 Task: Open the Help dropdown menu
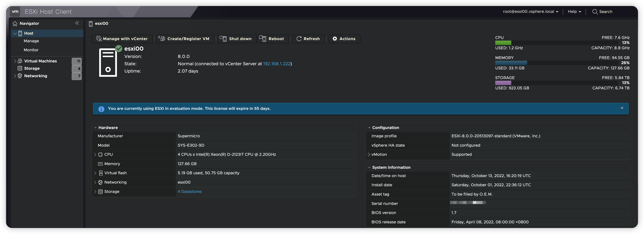pos(574,11)
